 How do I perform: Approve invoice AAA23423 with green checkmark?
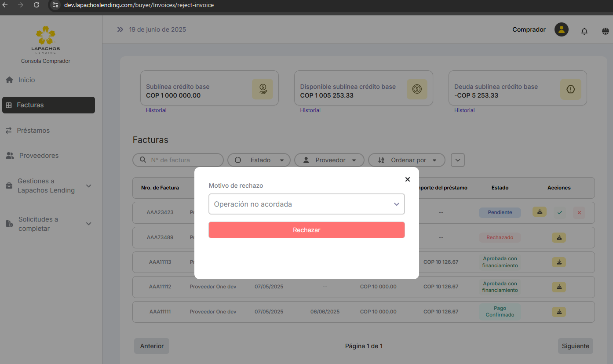[559, 213]
